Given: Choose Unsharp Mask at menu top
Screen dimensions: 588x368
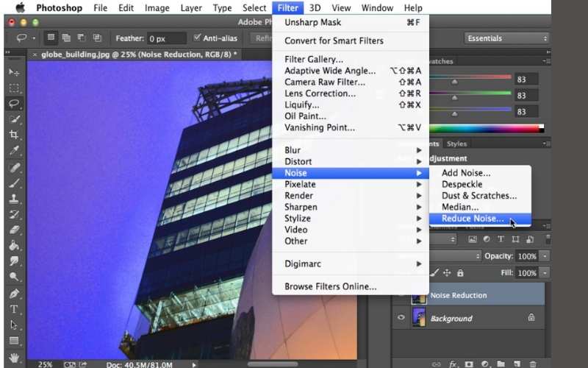Looking at the screenshot, I should tap(351, 22).
